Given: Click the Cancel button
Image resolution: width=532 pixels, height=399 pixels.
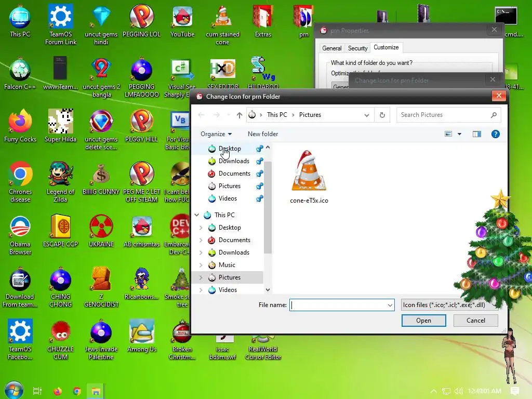Looking at the screenshot, I should tap(476, 321).
